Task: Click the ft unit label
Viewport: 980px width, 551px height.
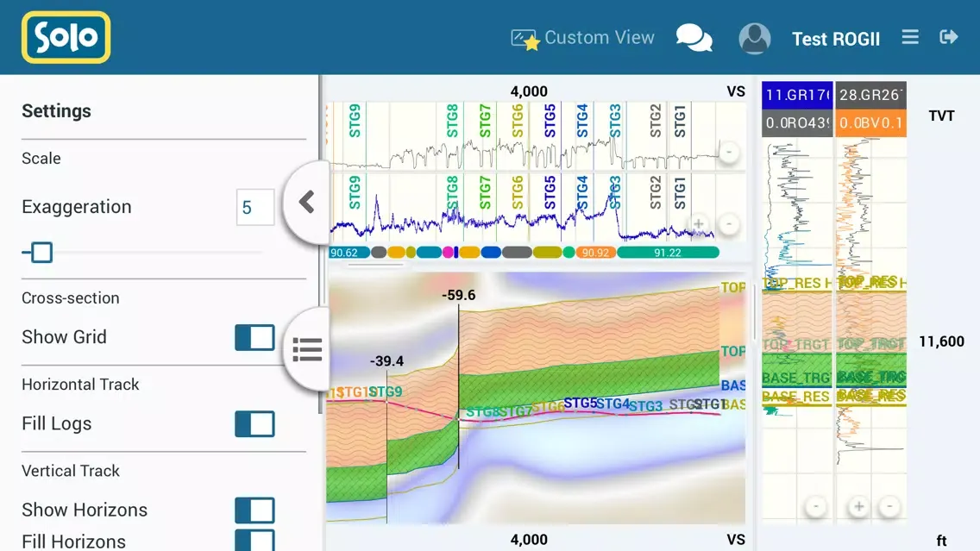Action: point(941,541)
